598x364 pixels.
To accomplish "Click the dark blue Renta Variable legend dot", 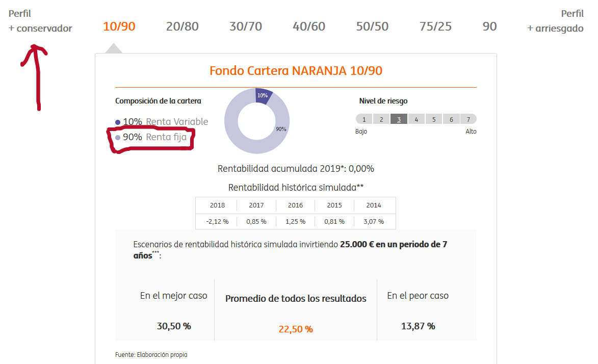I will pos(118,122).
